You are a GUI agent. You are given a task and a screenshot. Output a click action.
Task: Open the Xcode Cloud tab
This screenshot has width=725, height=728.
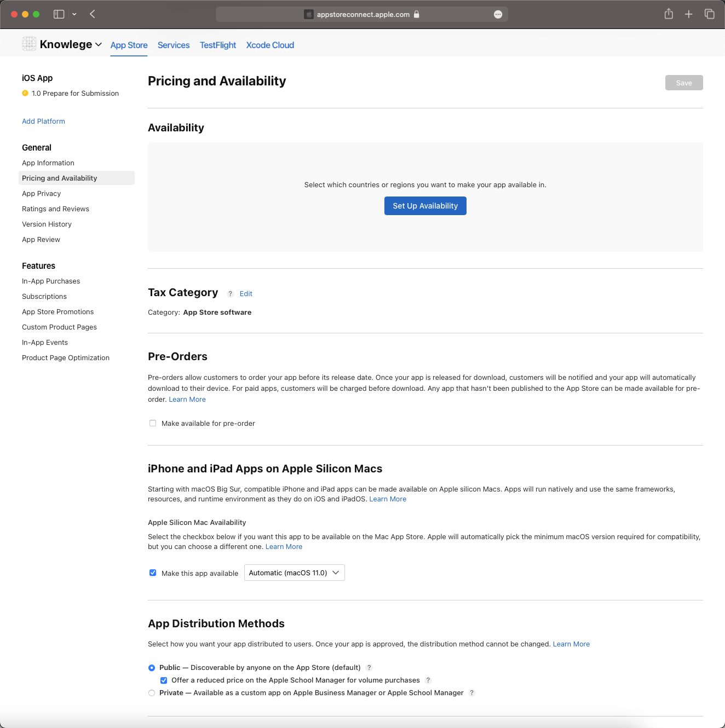click(270, 45)
